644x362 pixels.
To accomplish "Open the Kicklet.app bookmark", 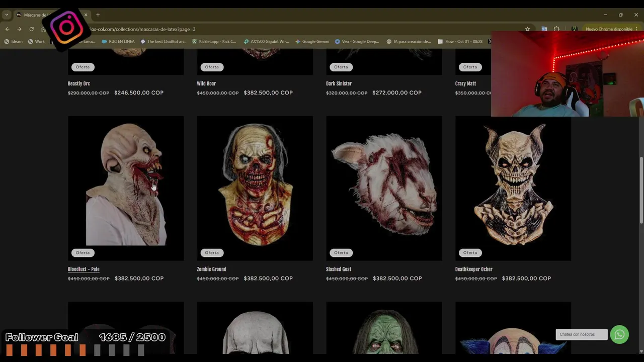I will tap(214, 42).
